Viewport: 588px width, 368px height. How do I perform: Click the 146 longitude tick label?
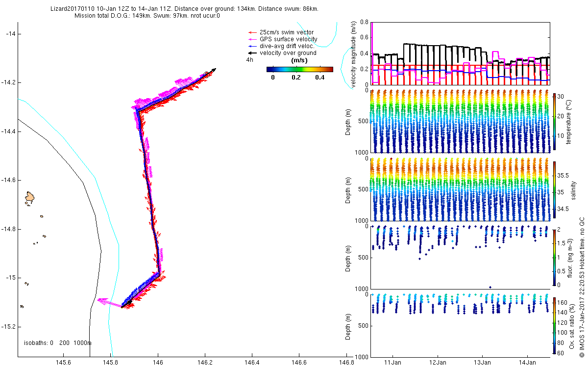click(x=158, y=363)
